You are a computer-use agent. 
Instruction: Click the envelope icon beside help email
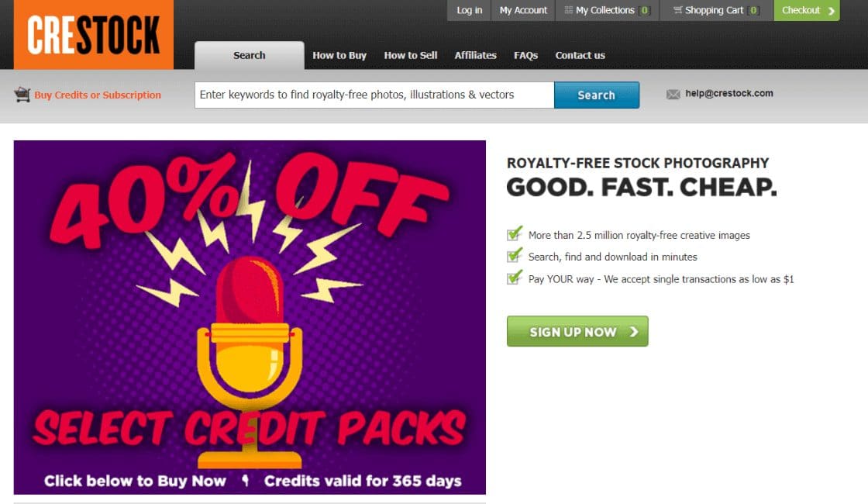673,94
